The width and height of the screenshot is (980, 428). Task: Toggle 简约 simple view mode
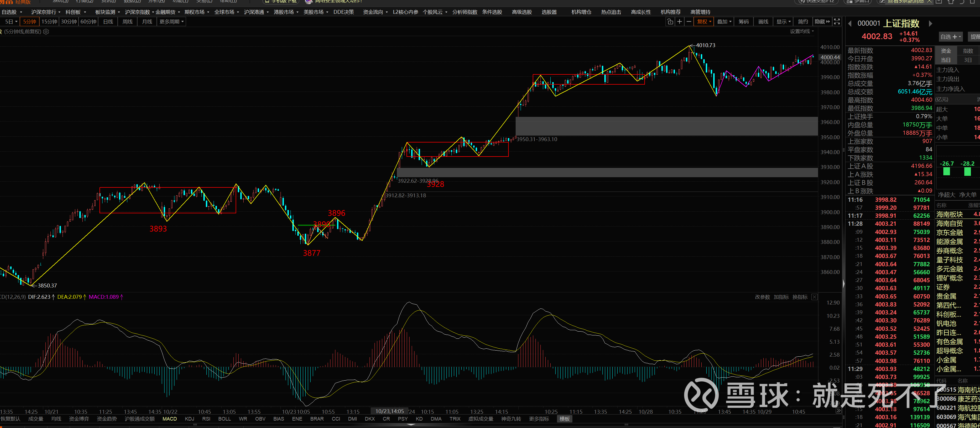tap(803, 22)
